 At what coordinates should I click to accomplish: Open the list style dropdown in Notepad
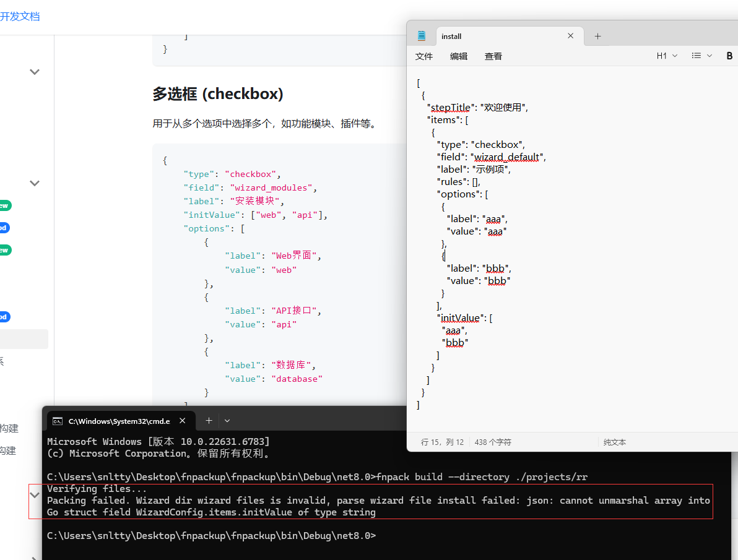[x=702, y=56]
